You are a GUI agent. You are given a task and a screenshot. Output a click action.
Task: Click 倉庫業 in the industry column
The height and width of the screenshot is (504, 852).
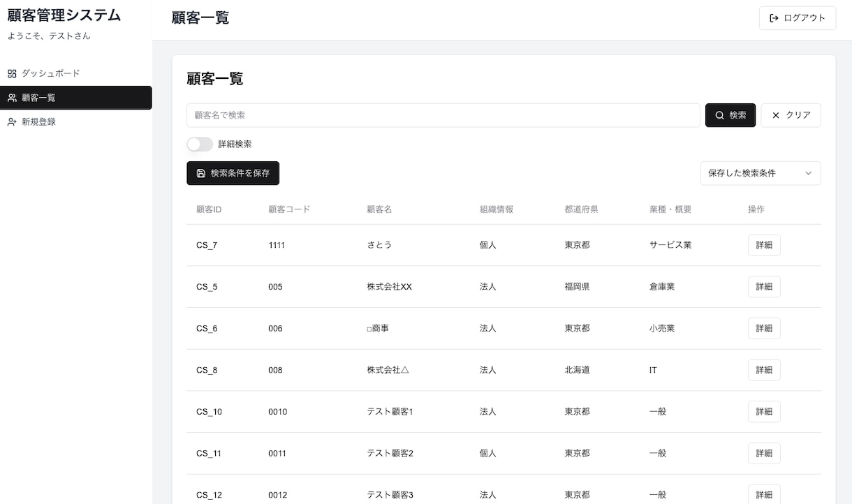click(662, 287)
